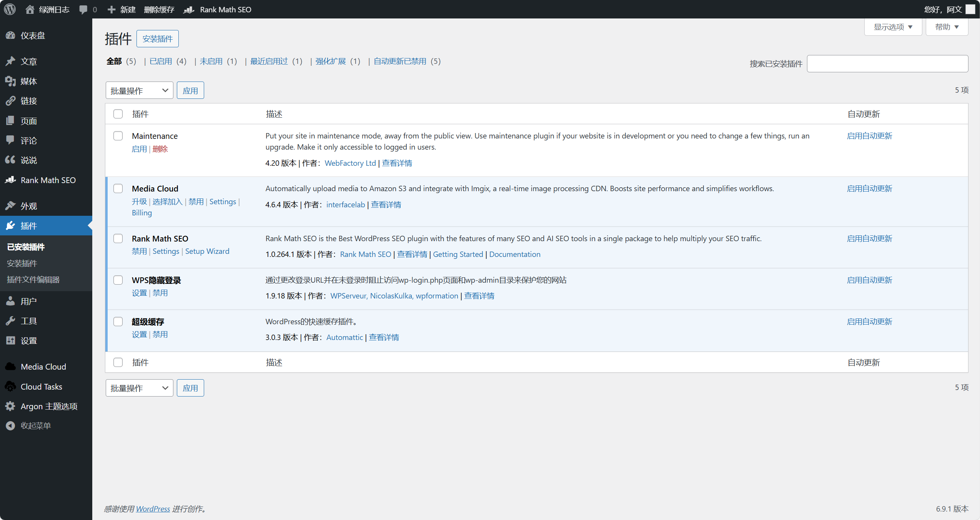Open the plugin file editor submenu item
Screen dimensions: 980x520
(33, 280)
